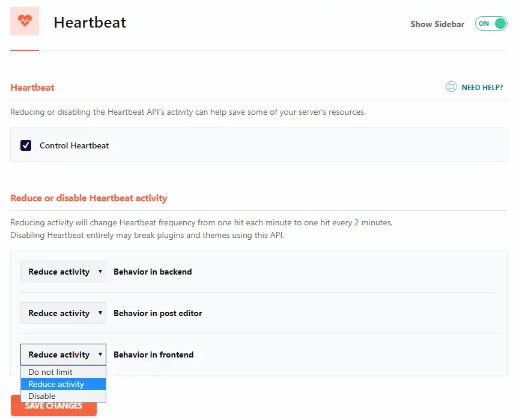The image size is (519, 420).
Task: Toggle the Show Sidebar switch off
Action: point(491,23)
